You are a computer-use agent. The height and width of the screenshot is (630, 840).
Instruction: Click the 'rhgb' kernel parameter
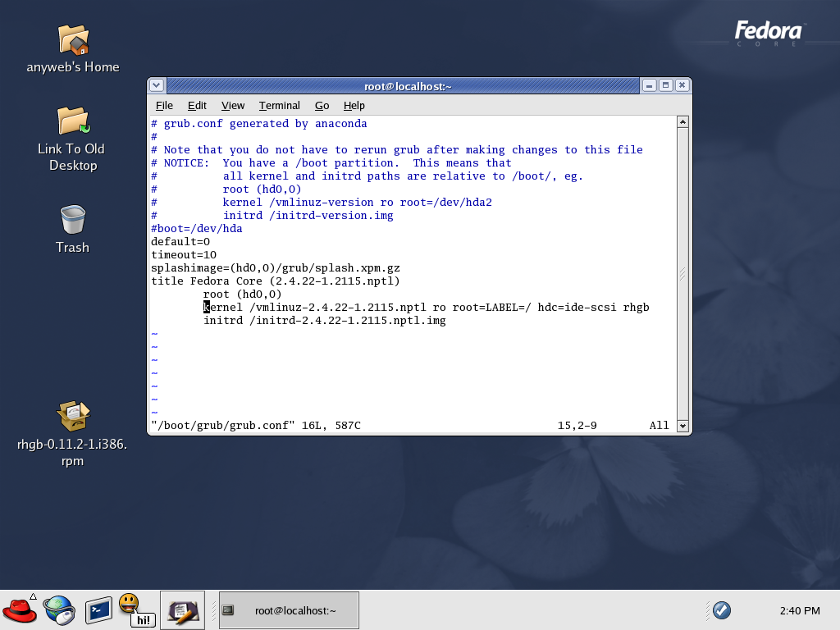tap(636, 308)
